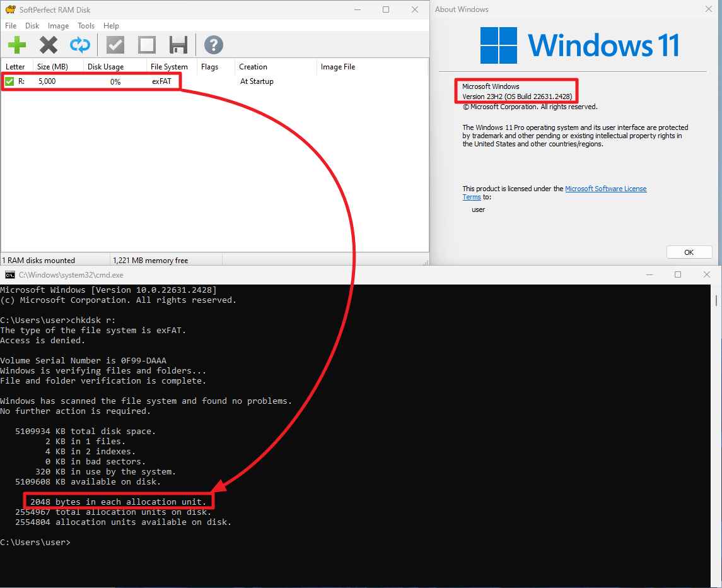722x588 pixels.
Task: Maximize the SoftPerfect RAM Disk window
Action: point(386,9)
